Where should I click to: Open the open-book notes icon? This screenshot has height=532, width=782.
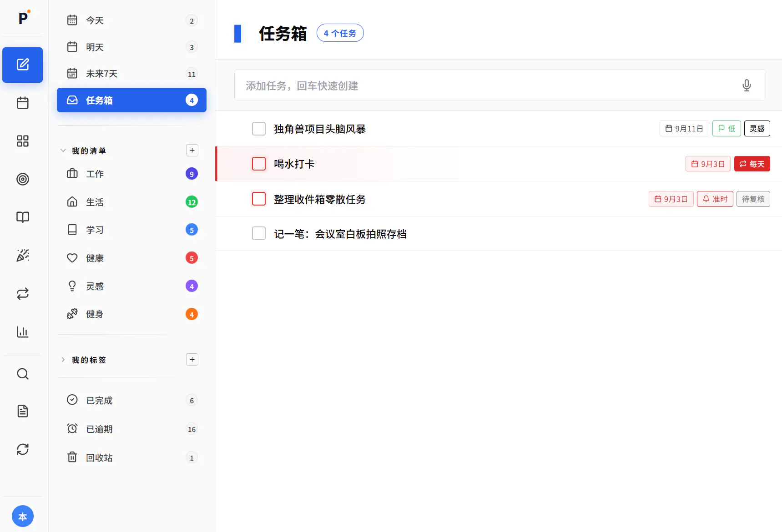22,217
